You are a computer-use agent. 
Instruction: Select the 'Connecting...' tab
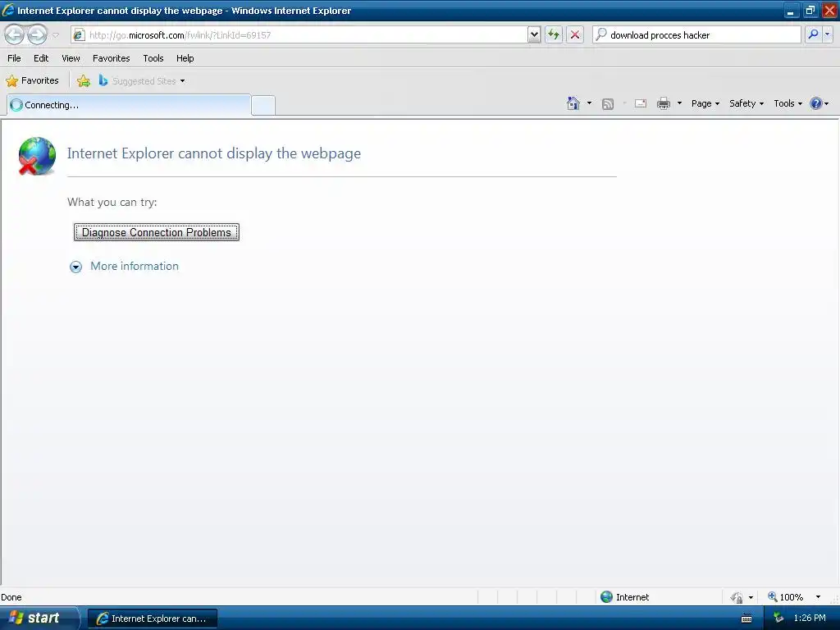(x=129, y=105)
